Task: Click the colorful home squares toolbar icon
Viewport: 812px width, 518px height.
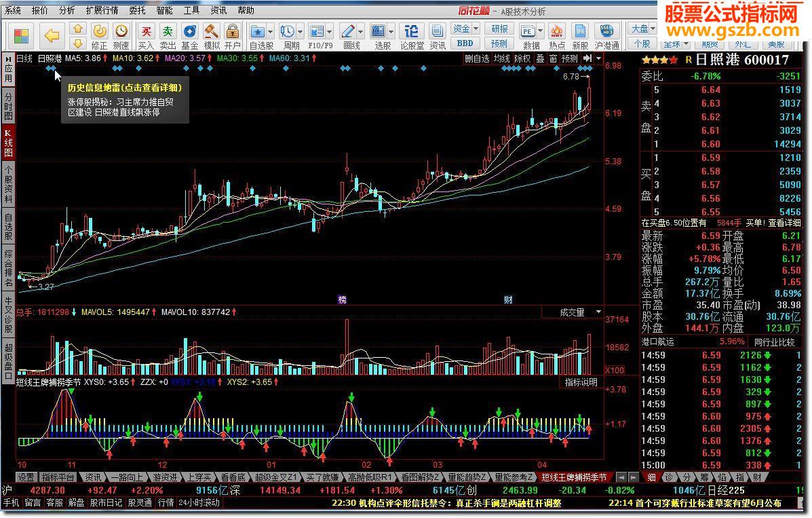Action: click(x=21, y=36)
